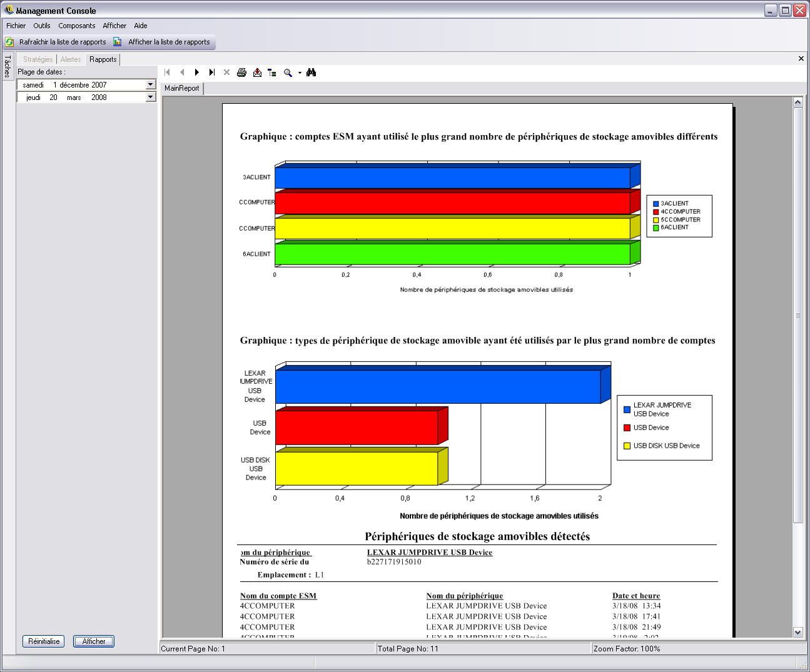This screenshot has height=672, width=810.
Task: Expand the zoom level dropdown arrow
Action: tap(300, 73)
